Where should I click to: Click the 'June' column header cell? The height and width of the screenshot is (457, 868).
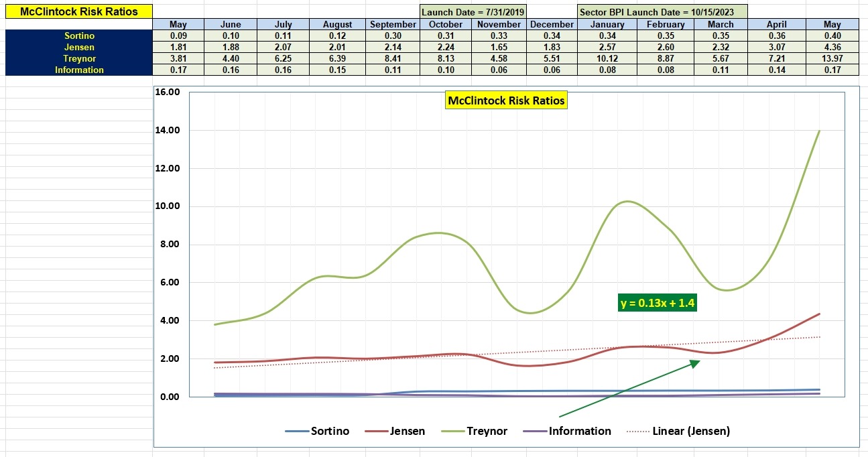click(231, 24)
